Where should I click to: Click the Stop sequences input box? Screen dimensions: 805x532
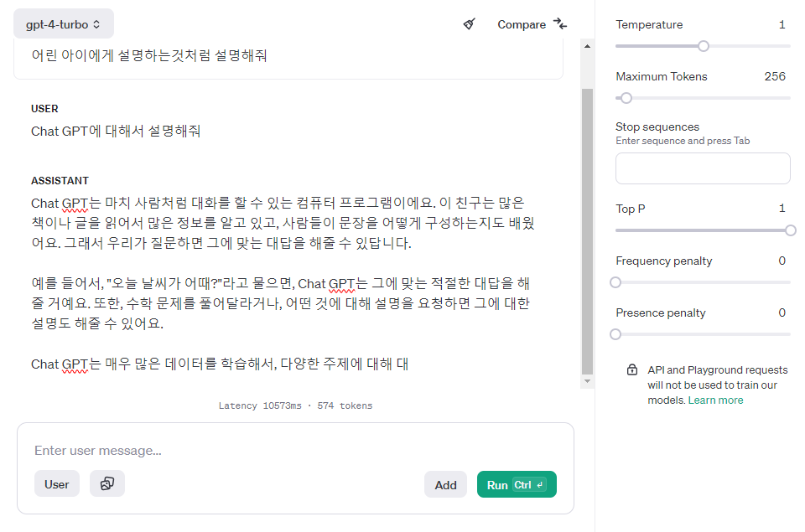point(703,168)
